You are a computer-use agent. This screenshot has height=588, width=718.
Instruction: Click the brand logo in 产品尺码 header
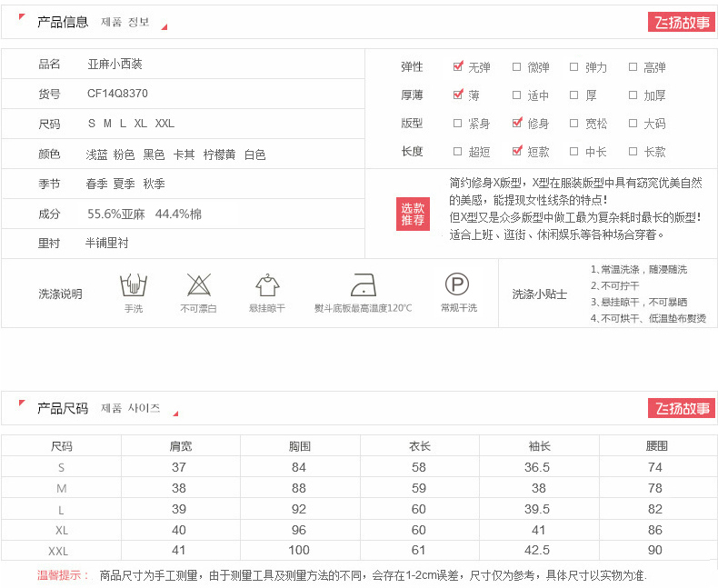682,409
